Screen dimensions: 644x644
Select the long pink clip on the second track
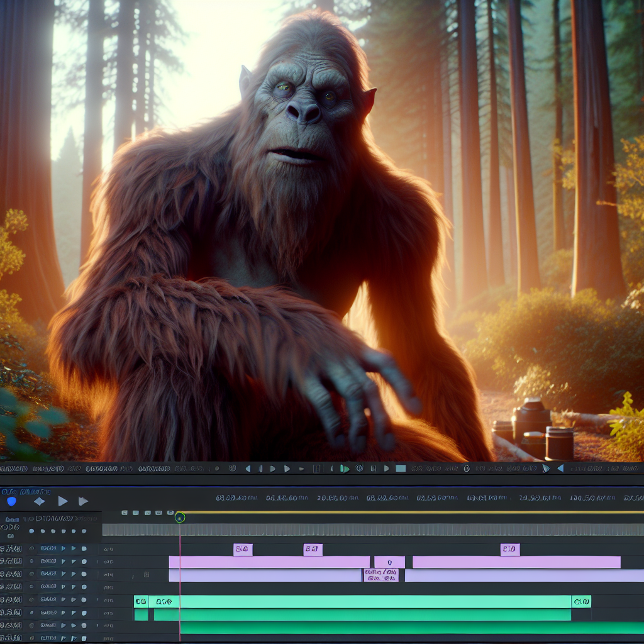(269, 562)
